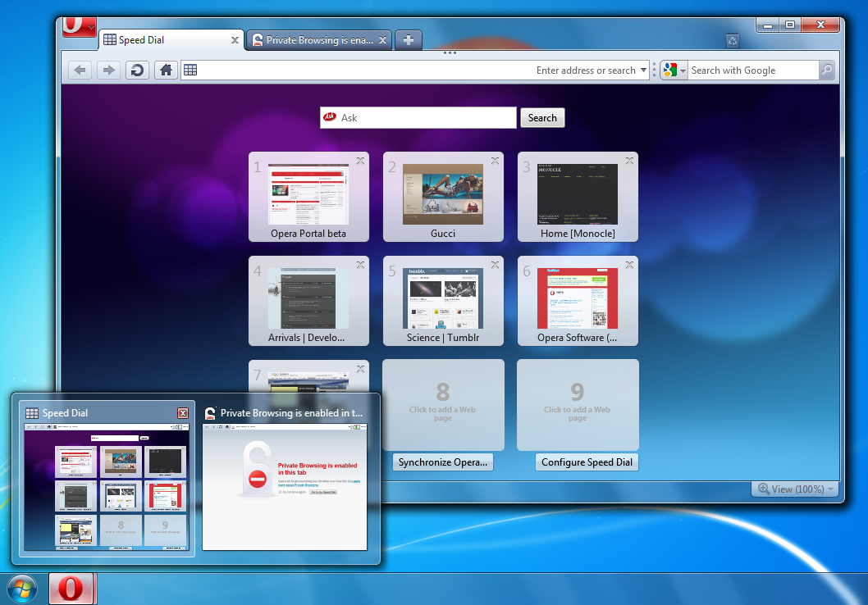Click the back navigation arrow
Image resolution: width=868 pixels, height=605 pixels.
(x=79, y=70)
